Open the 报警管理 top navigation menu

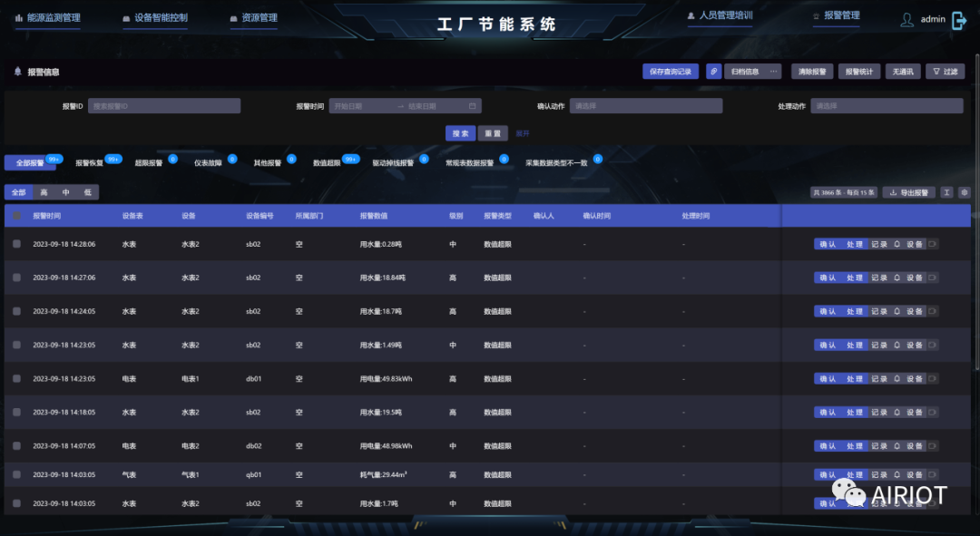[x=837, y=15]
